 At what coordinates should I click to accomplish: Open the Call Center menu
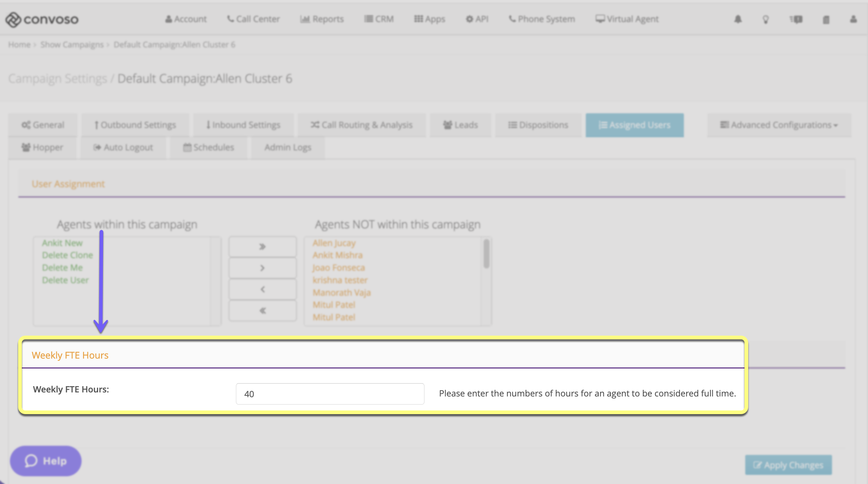coord(254,19)
